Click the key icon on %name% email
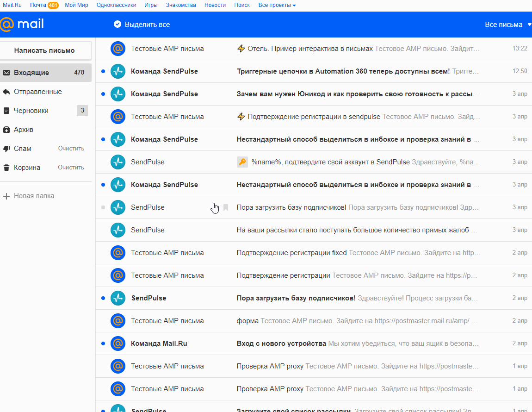Screen dimensions: 532x412 [242, 162]
